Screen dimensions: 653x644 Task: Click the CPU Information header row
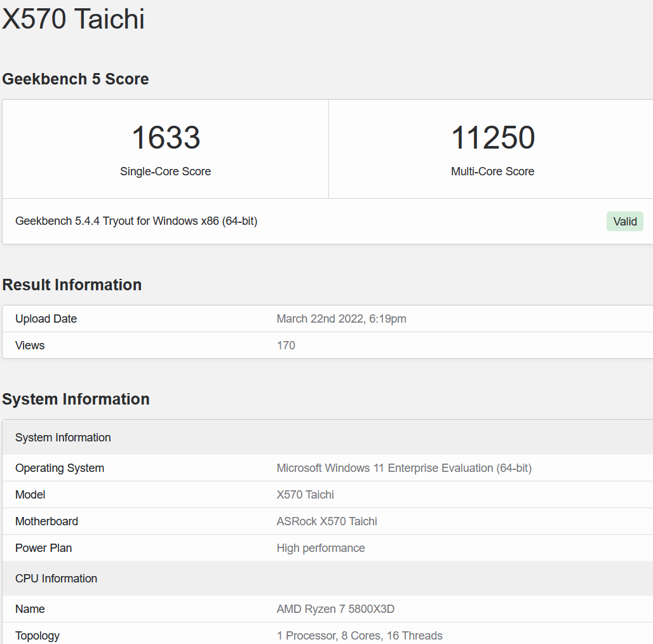[x=328, y=579]
